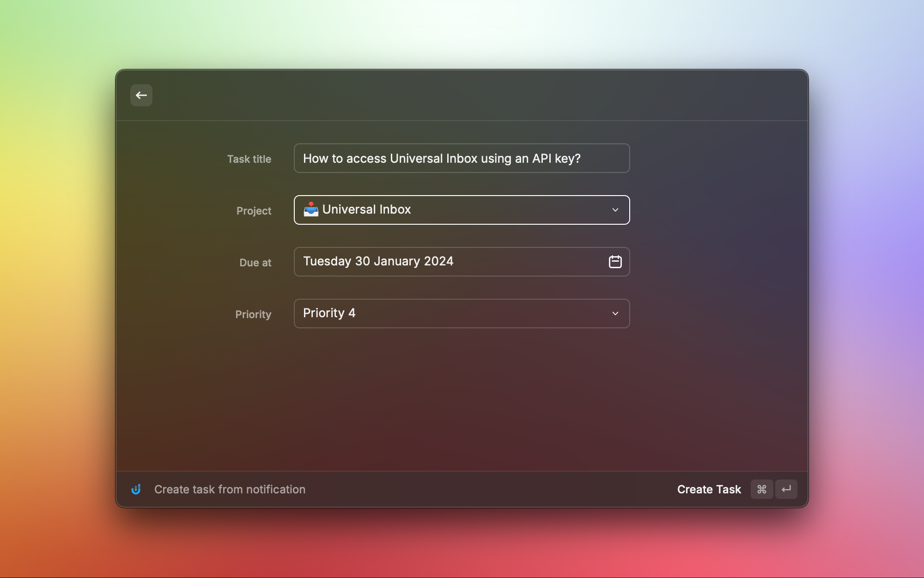
Task: Click the Universal Inbox logo in footer
Action: (x=136, y=489)
